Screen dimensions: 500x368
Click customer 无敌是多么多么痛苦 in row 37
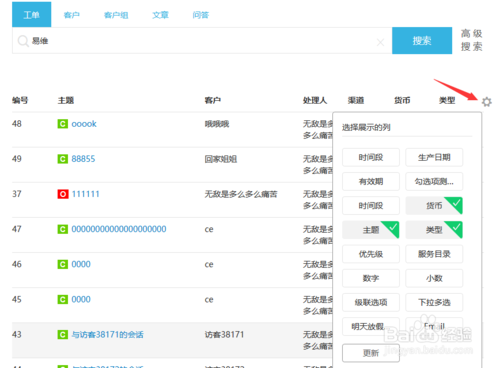click(241, 194)
